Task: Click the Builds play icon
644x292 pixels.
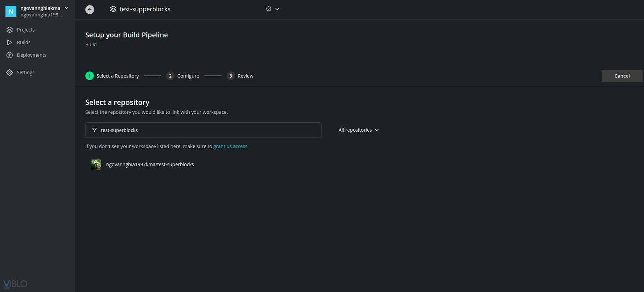Action: [x=10, y=42]
